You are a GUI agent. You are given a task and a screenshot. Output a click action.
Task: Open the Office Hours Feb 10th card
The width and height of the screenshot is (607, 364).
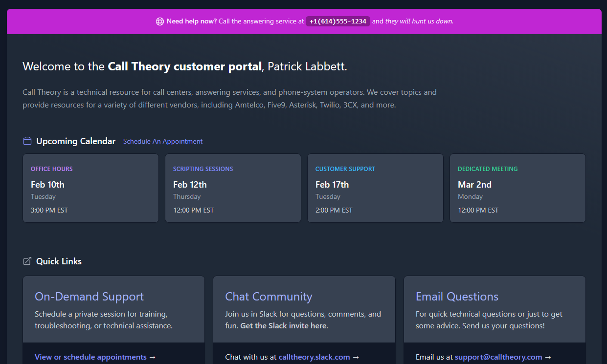(x=90, y=188)
